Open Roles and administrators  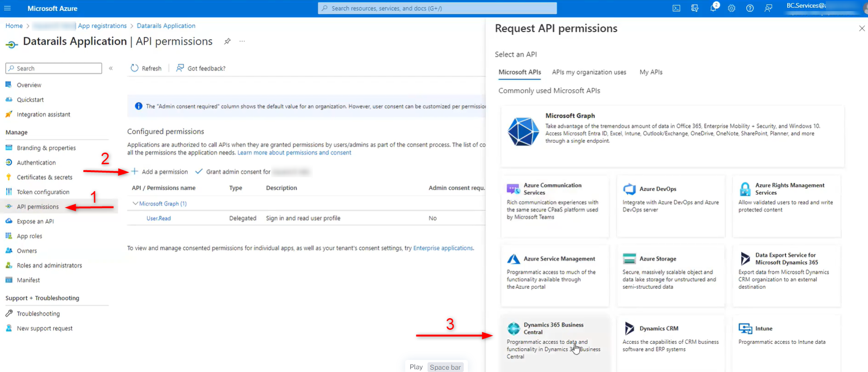tap(49, 266)
